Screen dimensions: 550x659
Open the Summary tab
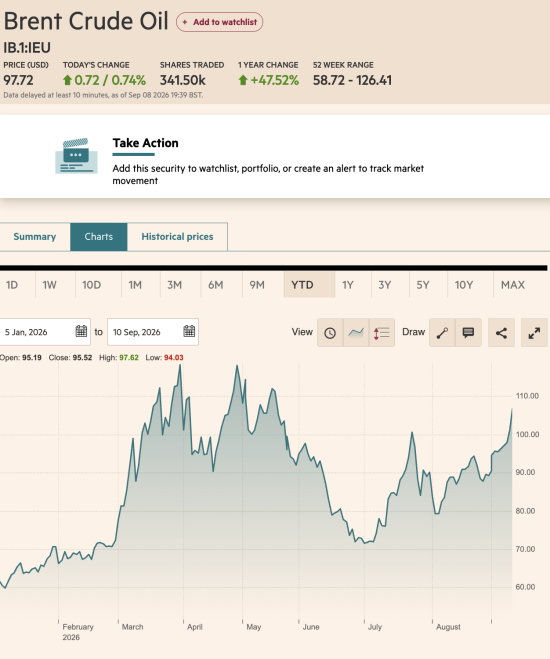[x=34, y=237]
